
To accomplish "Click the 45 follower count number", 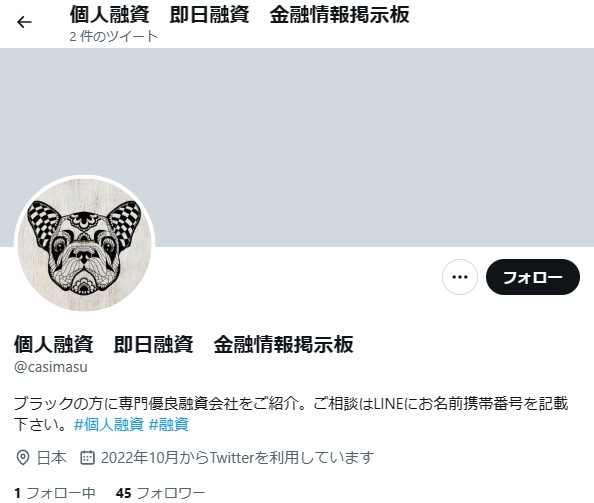I will 123,493.
